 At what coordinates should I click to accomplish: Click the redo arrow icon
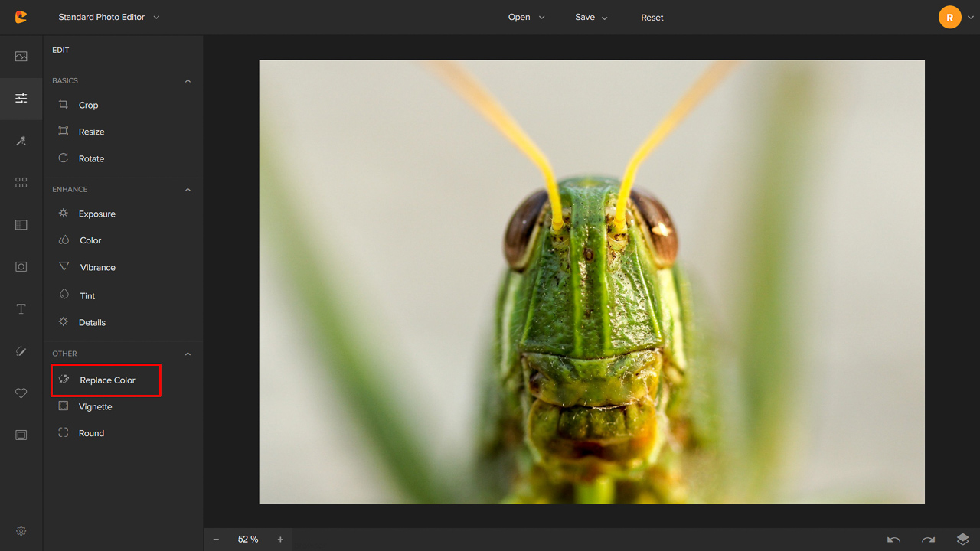point(928,540)
